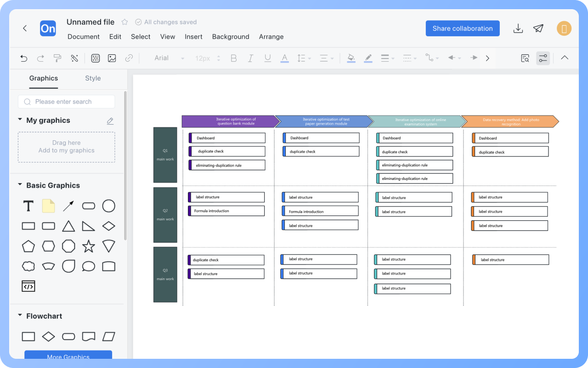Open the find and replace icon

click(x=525, y=58)
